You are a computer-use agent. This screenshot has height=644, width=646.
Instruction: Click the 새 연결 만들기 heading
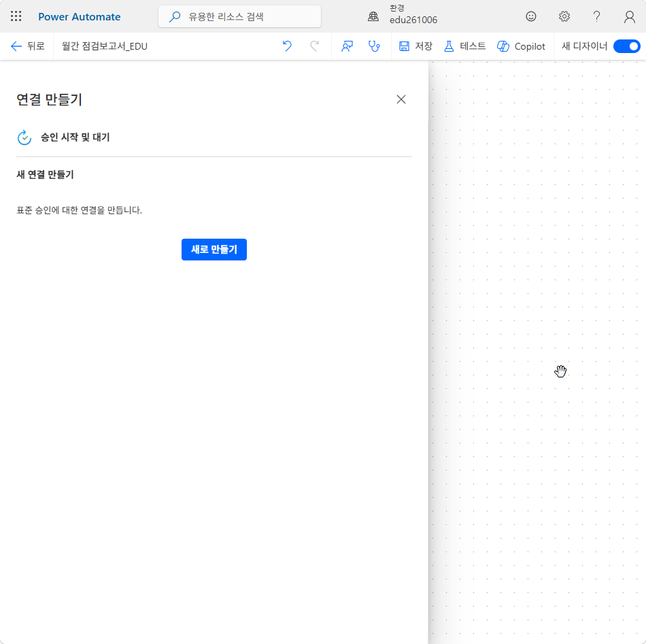coord(45,175)
